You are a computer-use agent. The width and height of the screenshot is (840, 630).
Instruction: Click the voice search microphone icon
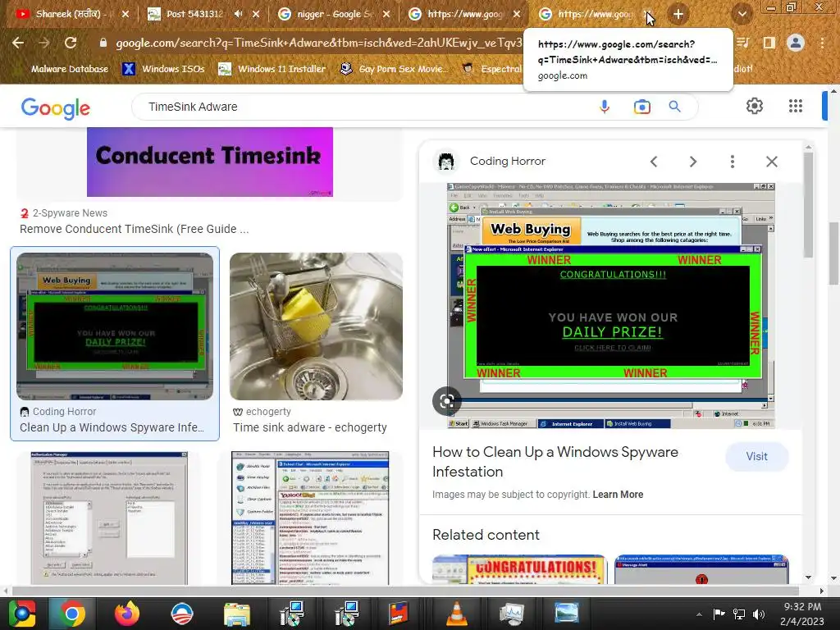coord(605,107)
